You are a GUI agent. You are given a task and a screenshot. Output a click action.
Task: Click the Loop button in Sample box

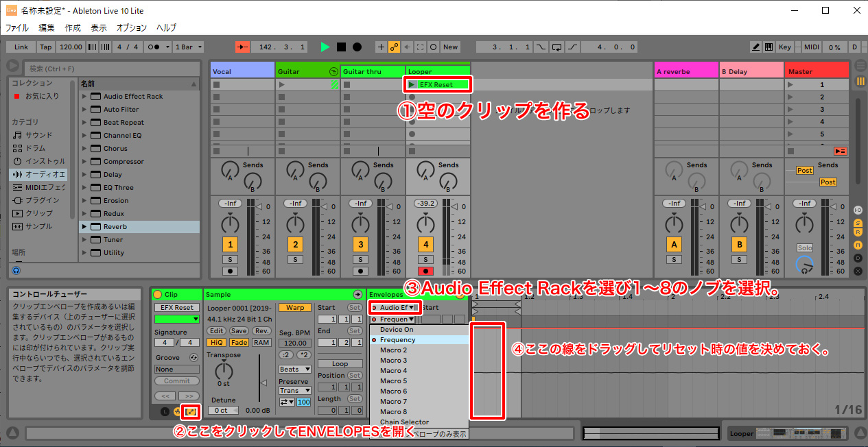pyautogui.click(x=340, y=364)
